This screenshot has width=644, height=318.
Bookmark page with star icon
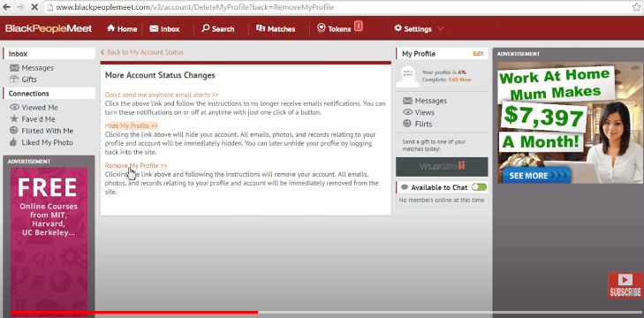tap(636, 7)
